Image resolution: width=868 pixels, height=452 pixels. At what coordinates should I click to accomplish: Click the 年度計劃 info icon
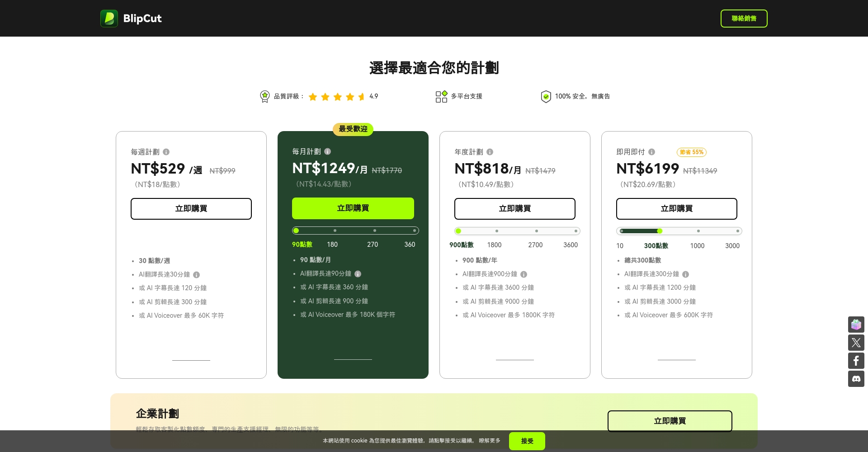[490, 152]
